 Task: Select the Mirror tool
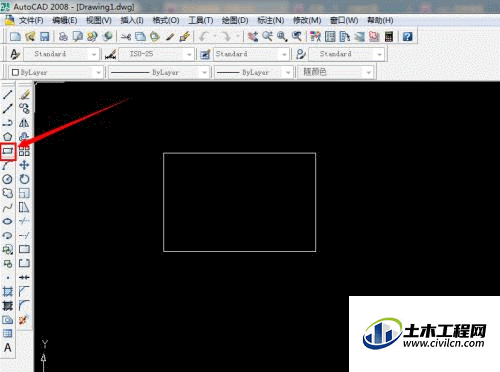coord(24,123)
